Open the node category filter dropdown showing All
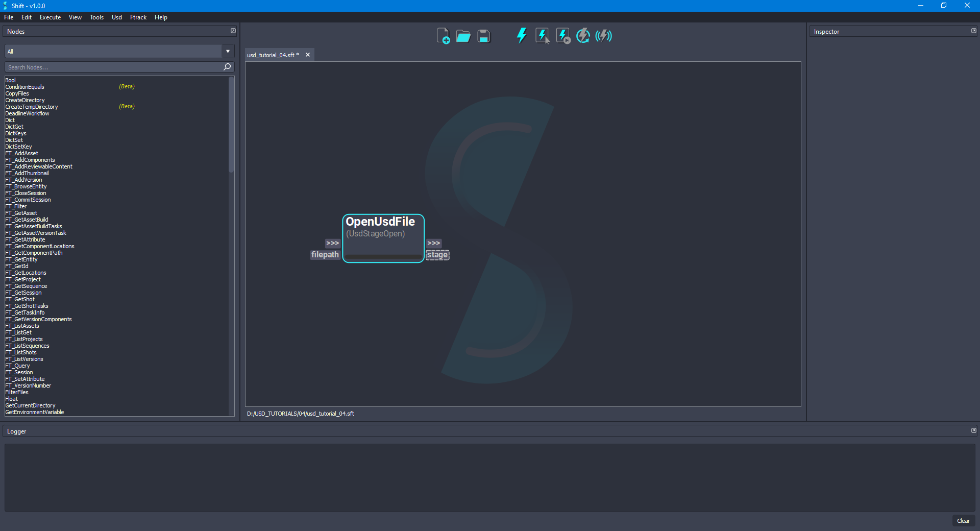This screenshot has width=980, height=531. point(227,51)
